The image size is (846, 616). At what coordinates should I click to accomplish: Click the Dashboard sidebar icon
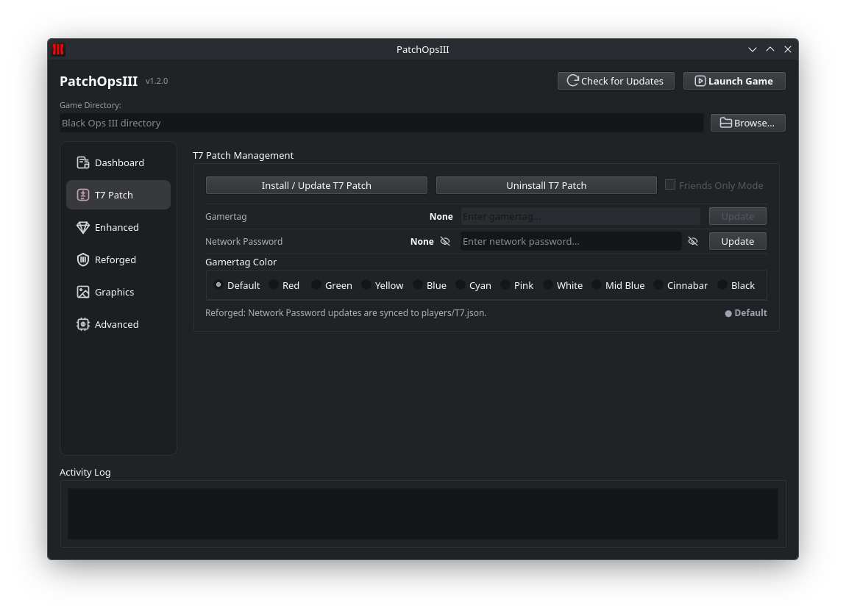pos(82,162)
